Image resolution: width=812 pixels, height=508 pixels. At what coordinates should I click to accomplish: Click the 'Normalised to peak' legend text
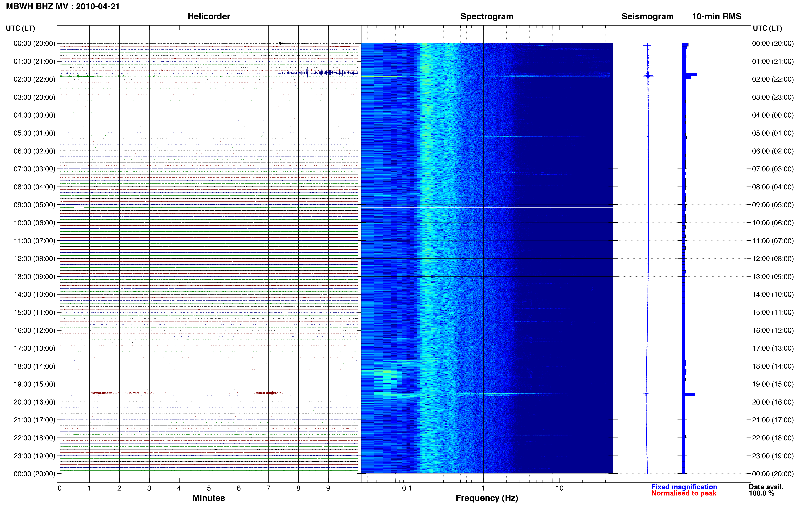(684, 493)
